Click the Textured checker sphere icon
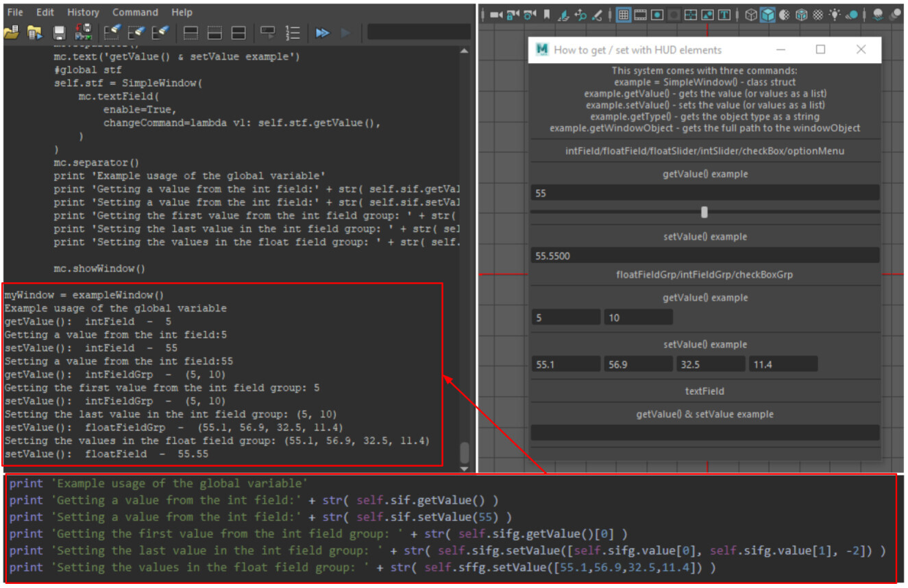This screenshot has height=588, width=908. (x=818, y=14)
